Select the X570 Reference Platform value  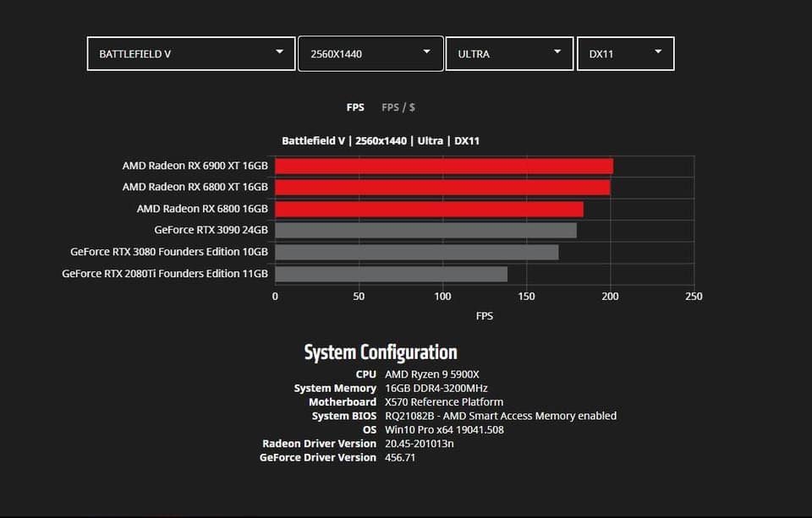(444, 402)
